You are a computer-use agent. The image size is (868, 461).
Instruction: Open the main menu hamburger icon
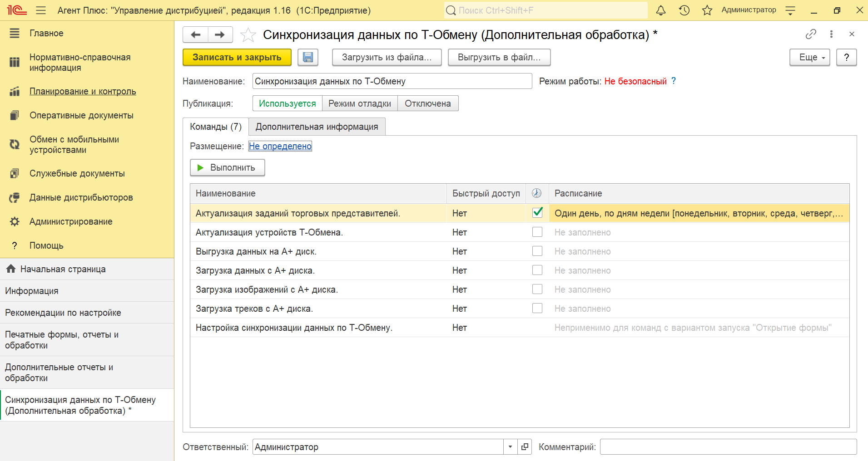[41, 10]
